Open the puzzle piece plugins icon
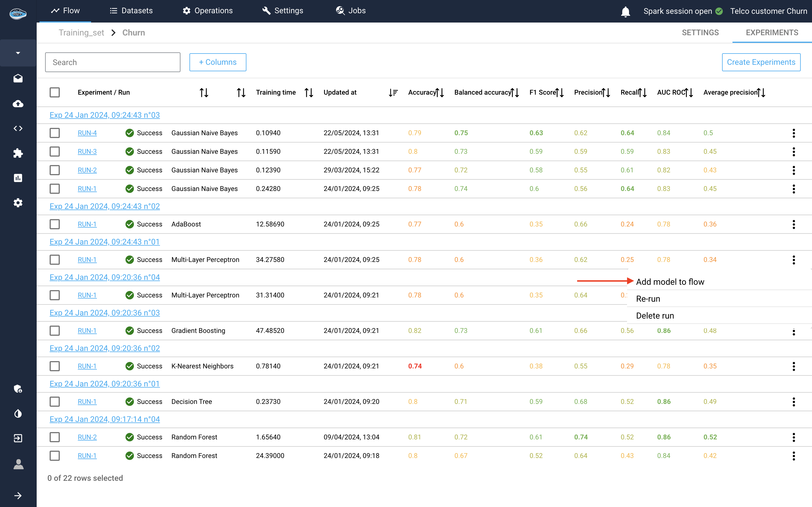The width and height of the screenshot is (812, 507). pos(18,153)
